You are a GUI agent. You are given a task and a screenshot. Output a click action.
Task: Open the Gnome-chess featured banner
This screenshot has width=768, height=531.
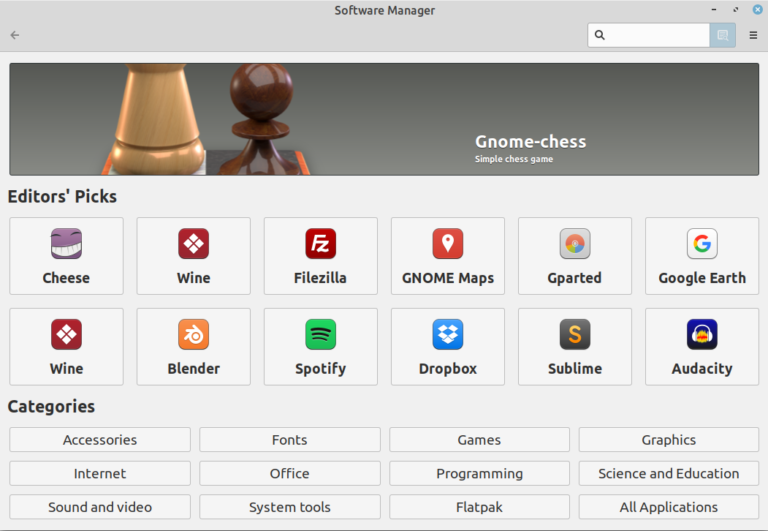click(x=383, y=119)
